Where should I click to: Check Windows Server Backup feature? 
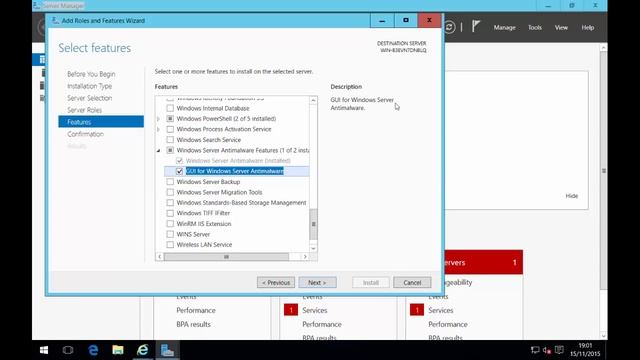point(170,182)
